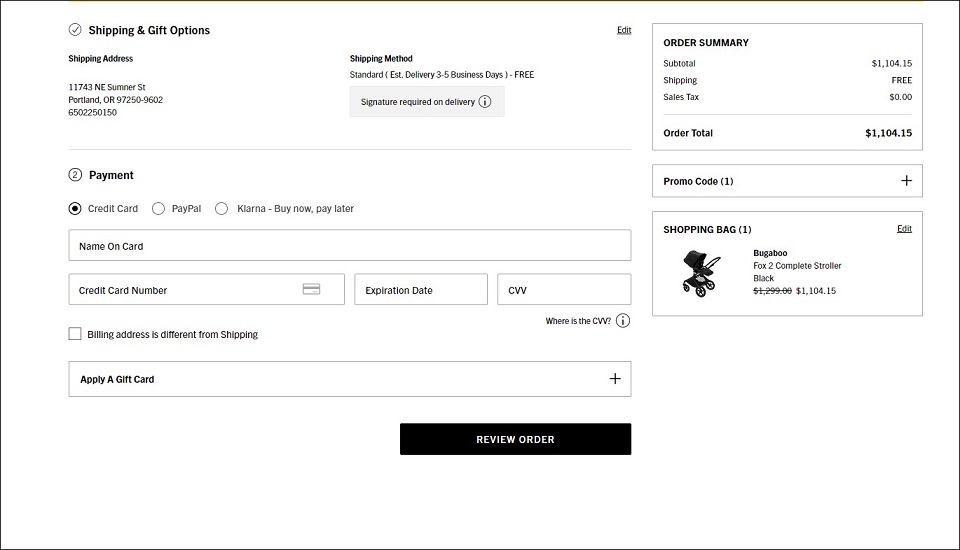Choose Klarna buy now, pay later
This screenshot has height=550, width=960.
(222, 209)
